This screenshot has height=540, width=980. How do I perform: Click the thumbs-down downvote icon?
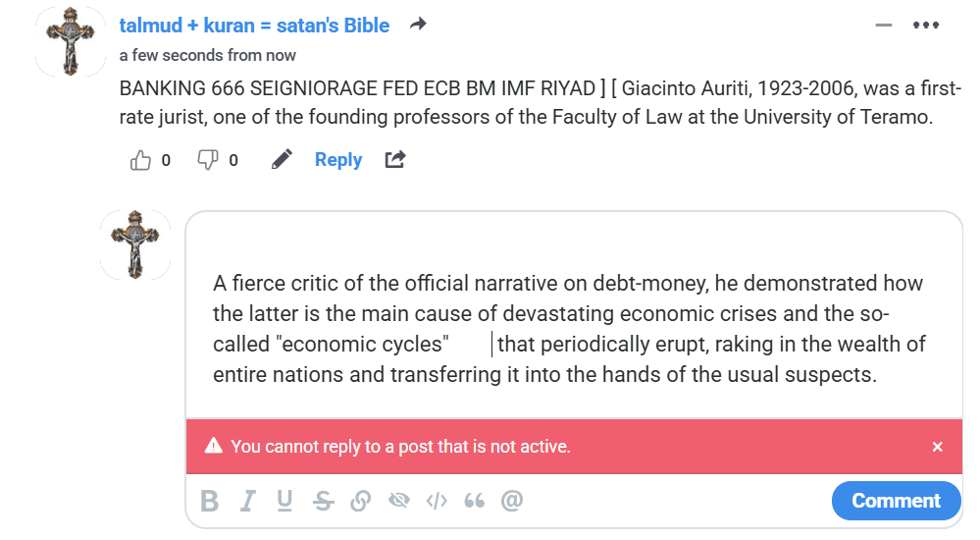(207, 160)
